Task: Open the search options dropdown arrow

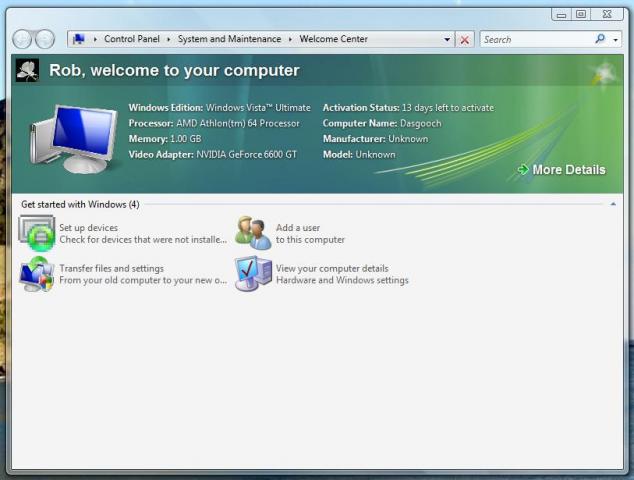Action: tap(615, 40)
